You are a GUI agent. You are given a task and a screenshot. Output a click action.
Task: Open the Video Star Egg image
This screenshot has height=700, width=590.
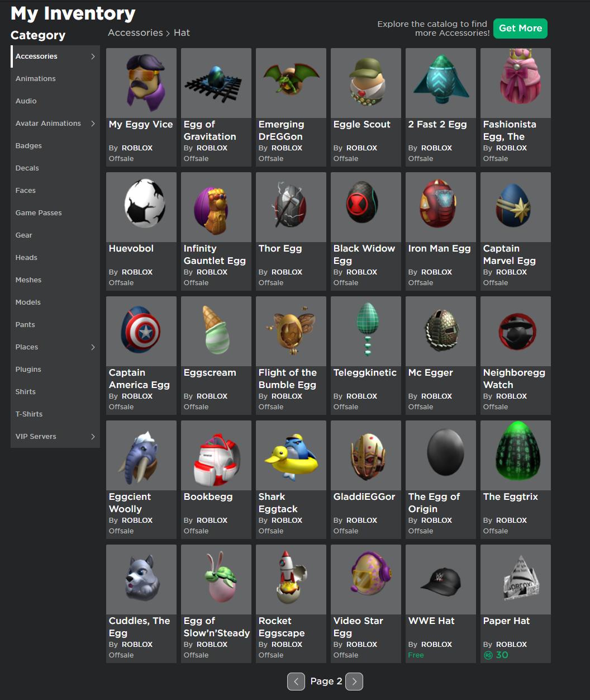366,579
